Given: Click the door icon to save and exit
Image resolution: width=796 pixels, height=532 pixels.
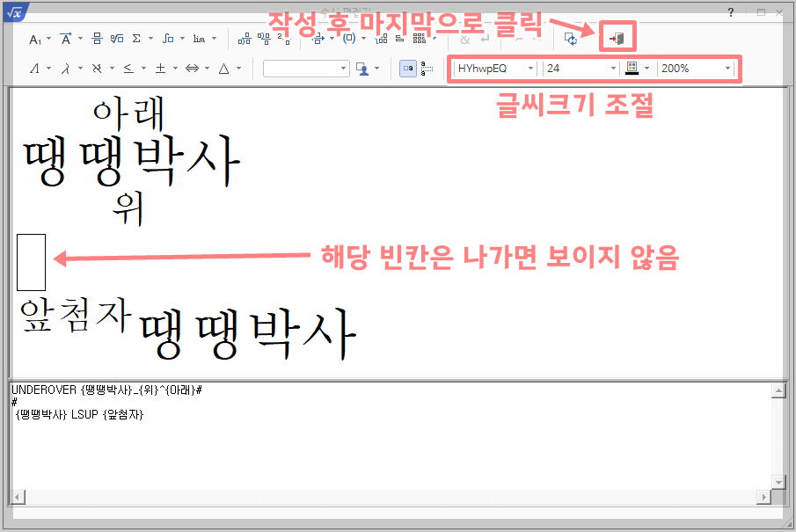Looking at the screenshot, I should click(616, 37).
